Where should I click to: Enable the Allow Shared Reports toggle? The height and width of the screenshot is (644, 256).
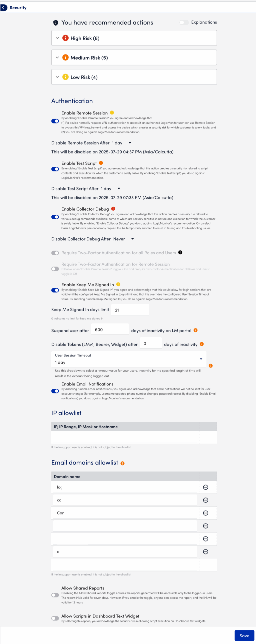(55, 595)
